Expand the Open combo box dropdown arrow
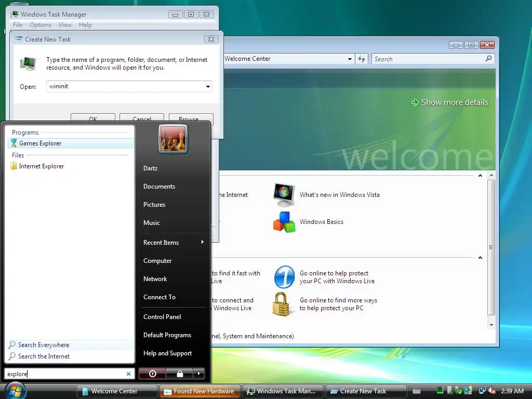The height and width of the screenshot is (399, 532). click(208, 87)
